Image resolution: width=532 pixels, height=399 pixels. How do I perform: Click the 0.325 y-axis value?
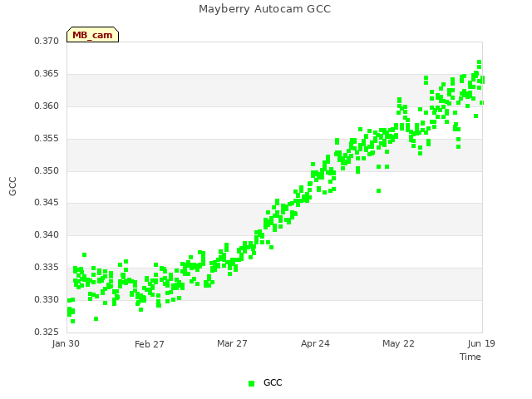[x=47, y=332]
